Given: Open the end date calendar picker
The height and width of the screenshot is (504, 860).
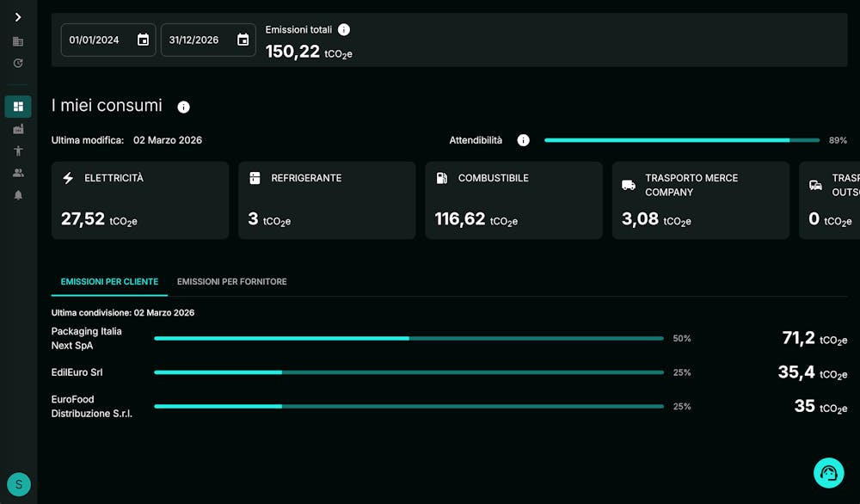Looking at the screenshot, I should coord(243,39).
